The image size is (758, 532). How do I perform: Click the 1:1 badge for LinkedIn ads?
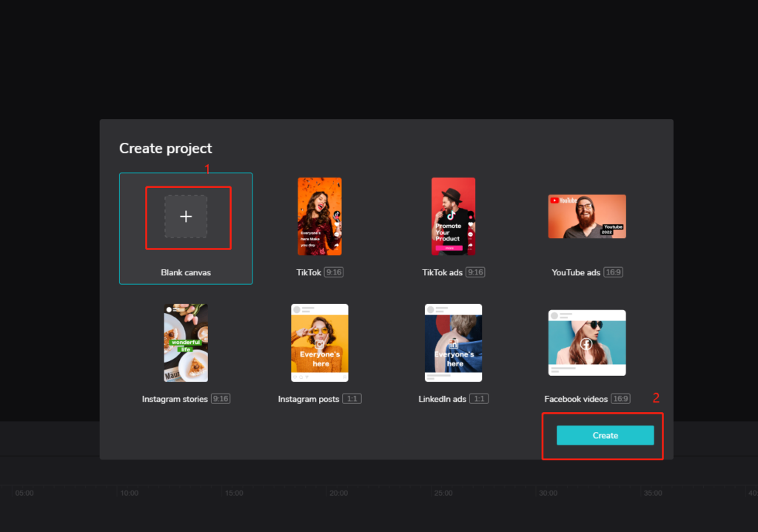[480, 398]
